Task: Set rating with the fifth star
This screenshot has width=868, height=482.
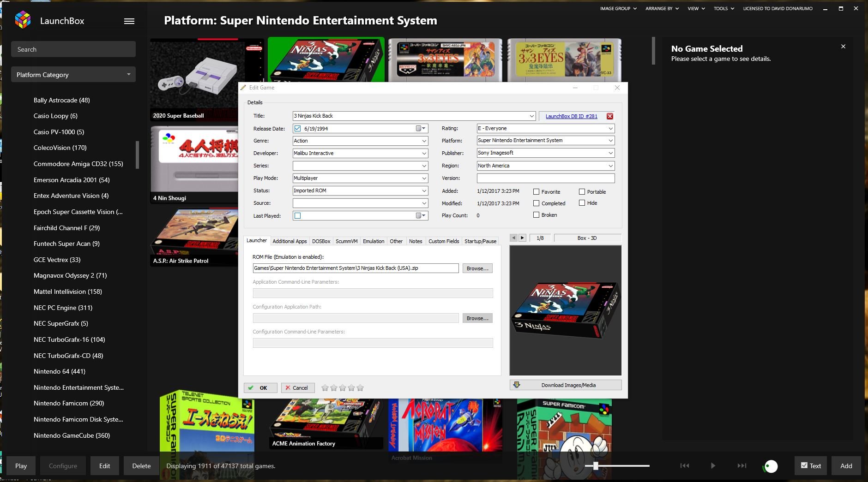Action: click(x=360, y=388)
